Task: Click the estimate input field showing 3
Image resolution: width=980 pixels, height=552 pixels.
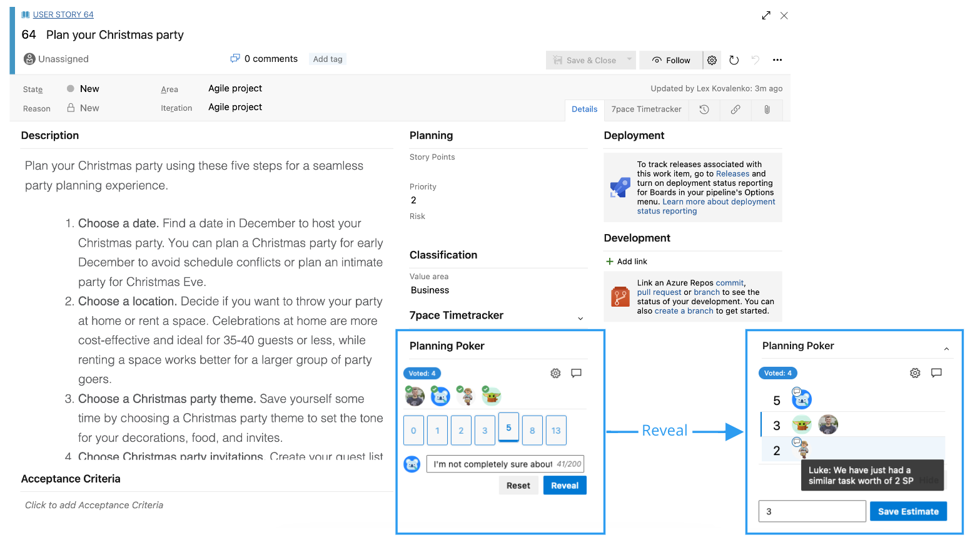Action: coord(812,511)
